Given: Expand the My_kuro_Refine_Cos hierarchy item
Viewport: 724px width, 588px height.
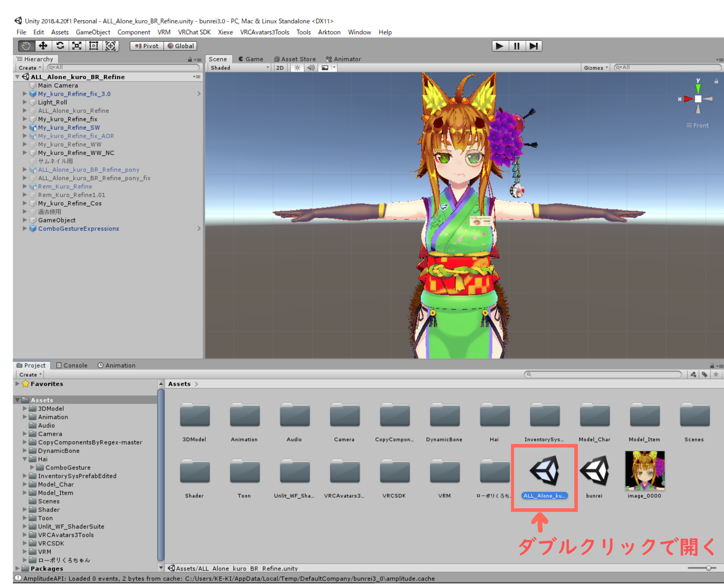Looking at the screenshot, I should (25, 203).
